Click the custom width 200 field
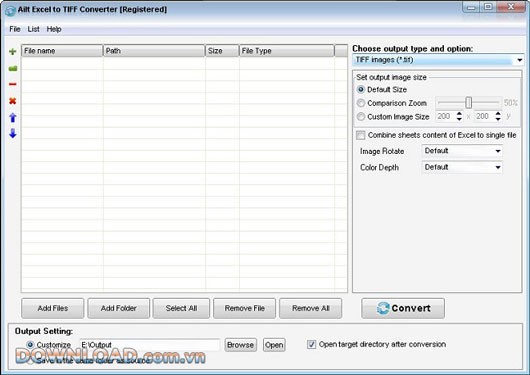 click(x=446, y=116)
